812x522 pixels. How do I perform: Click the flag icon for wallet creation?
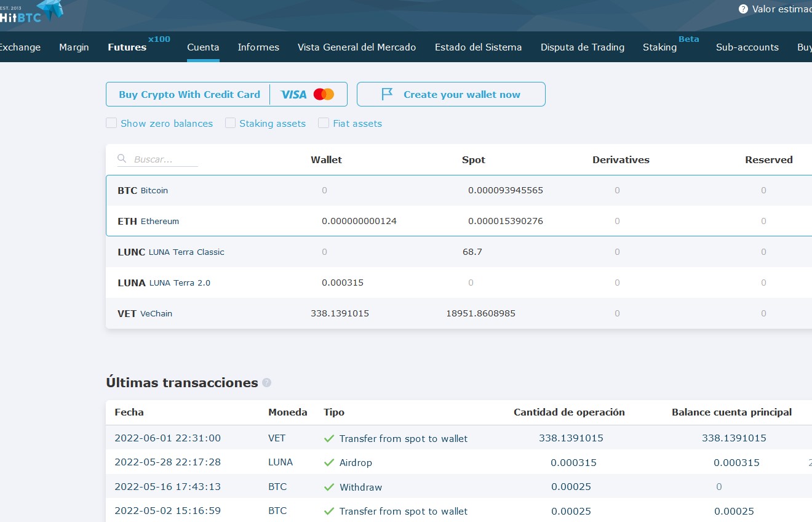pos(387,94)
